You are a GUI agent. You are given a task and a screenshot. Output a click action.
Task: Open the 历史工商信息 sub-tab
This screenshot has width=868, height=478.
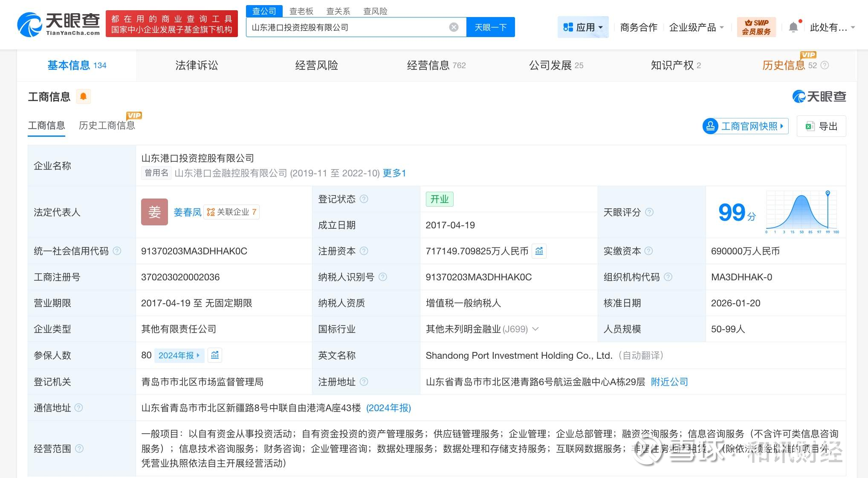pyautogui.click(x=107, y=125)
